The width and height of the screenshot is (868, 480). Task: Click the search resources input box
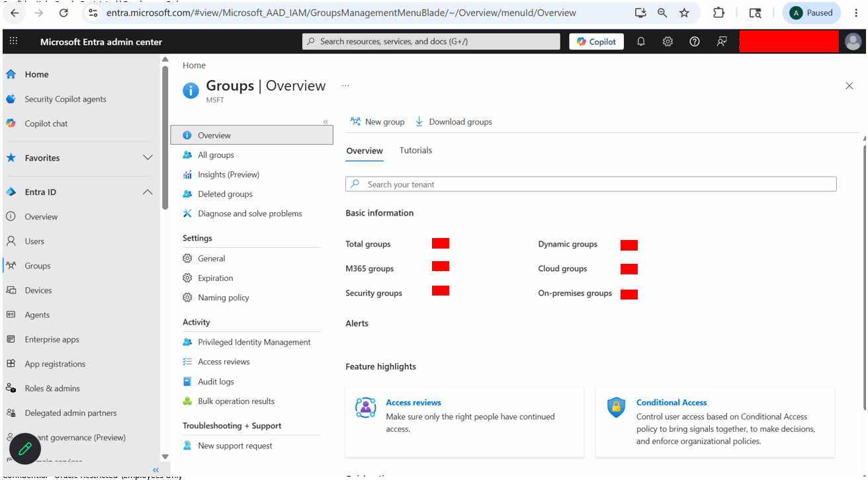coord(432,42)
